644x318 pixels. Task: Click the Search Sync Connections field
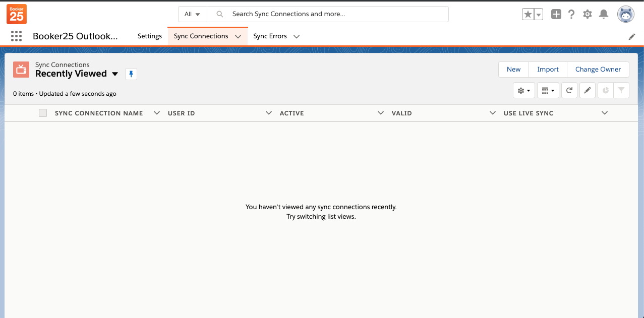coord(333,14)
